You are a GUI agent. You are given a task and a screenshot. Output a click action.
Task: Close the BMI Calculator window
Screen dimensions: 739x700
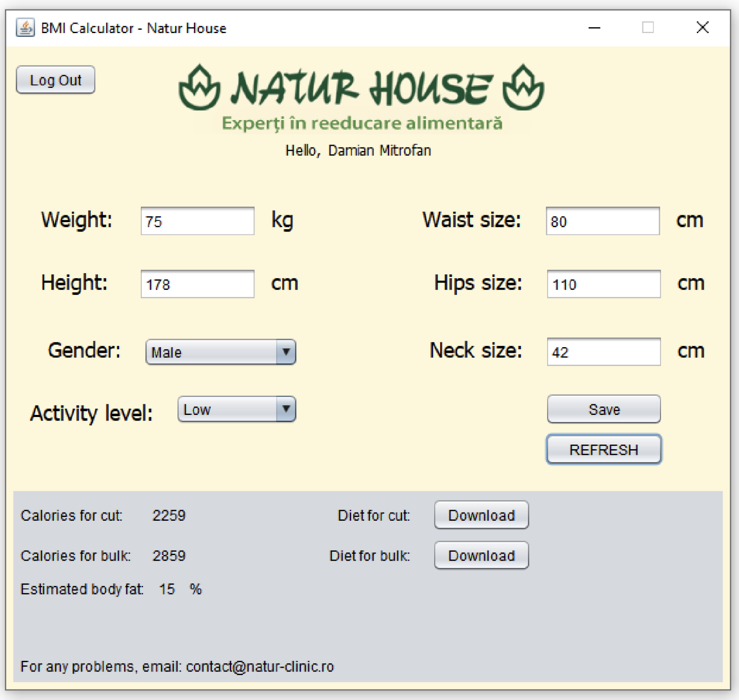pyautogui.click(x=702, y=28)
